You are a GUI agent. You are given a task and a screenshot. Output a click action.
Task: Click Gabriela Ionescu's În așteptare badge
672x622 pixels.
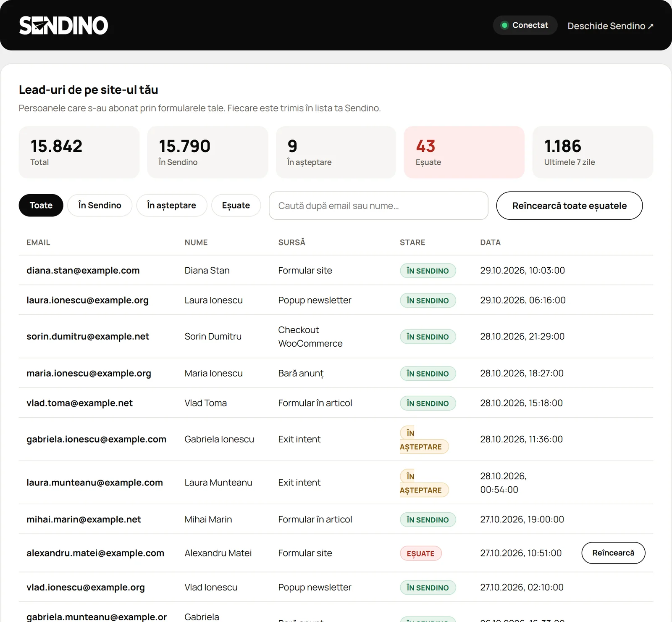click(424, 440)
